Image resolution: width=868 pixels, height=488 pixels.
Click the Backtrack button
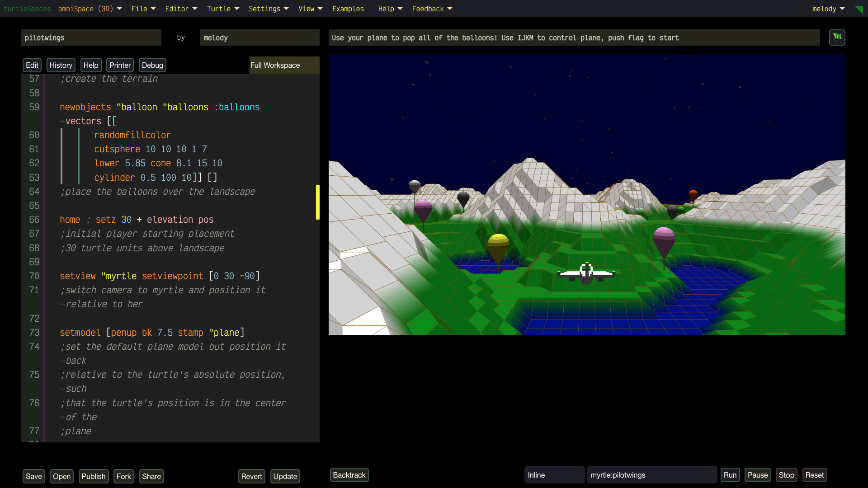click(349, 475)
